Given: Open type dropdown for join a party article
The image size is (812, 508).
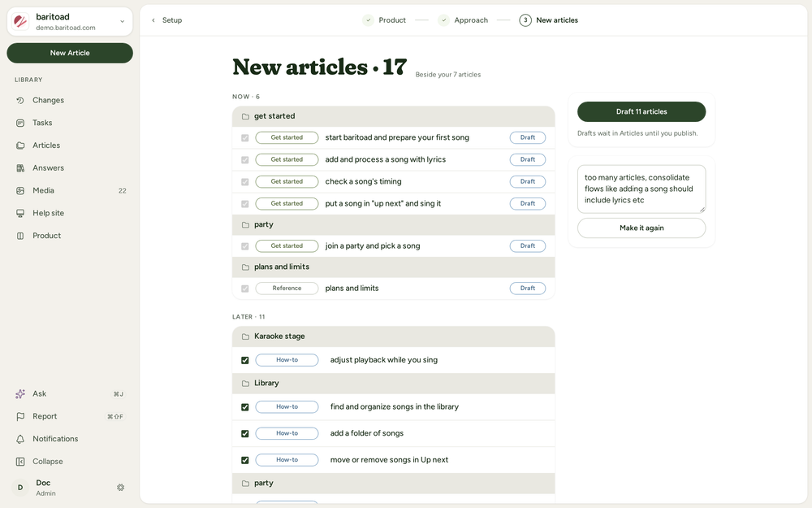Looking at the screenshot, I should click(x=287, y=245).
